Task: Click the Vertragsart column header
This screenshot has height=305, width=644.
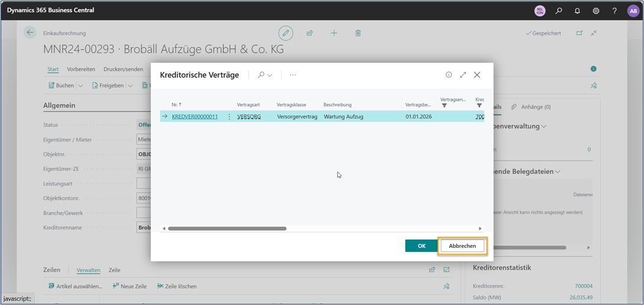Action: (x=248, y=105)
